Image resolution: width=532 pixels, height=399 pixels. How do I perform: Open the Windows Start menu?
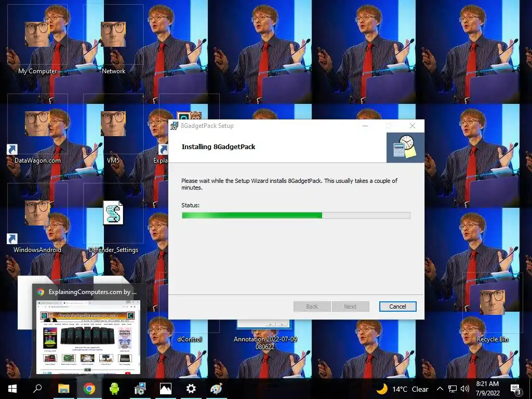[12, 389]
